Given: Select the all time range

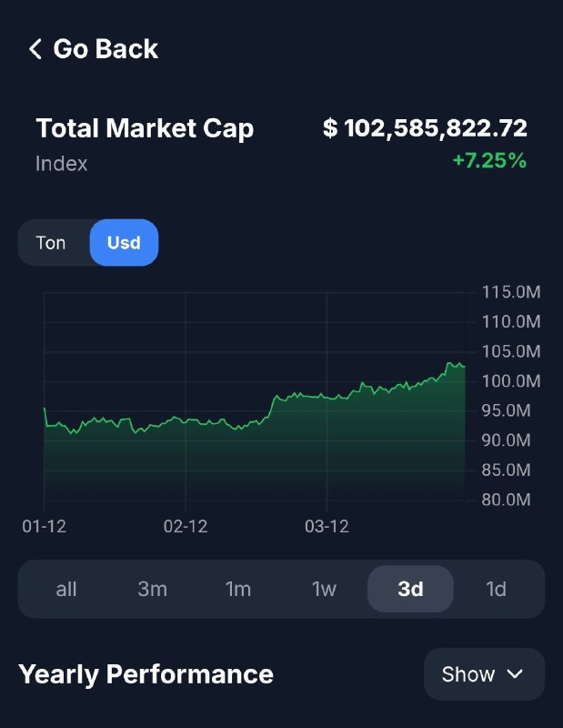Looking at the screenshot, I should [x=66, y=589].
